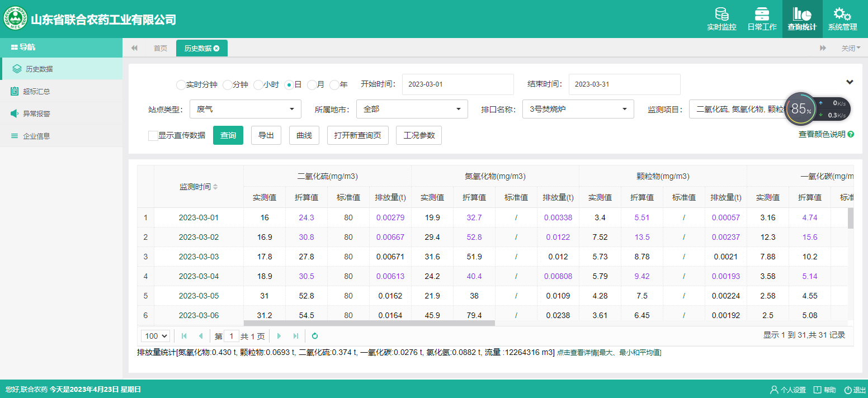Viewport: 868px width, 398px height.
Task: Switch to the 首页 tab
Action: click(161, 48)
